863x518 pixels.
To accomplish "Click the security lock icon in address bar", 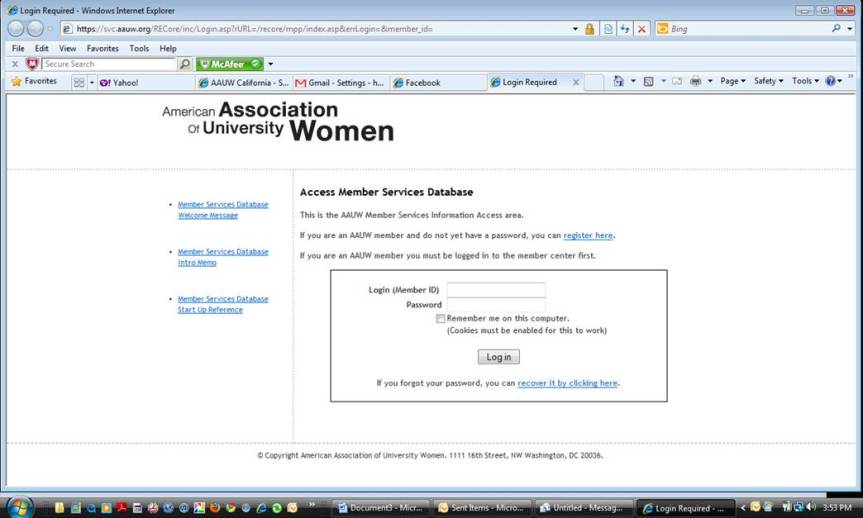I will click(589, 29).
